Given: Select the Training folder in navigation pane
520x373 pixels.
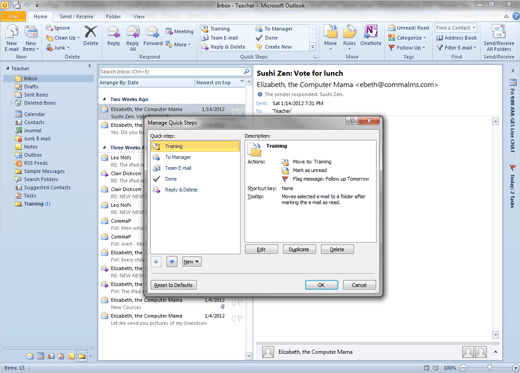Looking at the screenshot, I should pos(32,204).
